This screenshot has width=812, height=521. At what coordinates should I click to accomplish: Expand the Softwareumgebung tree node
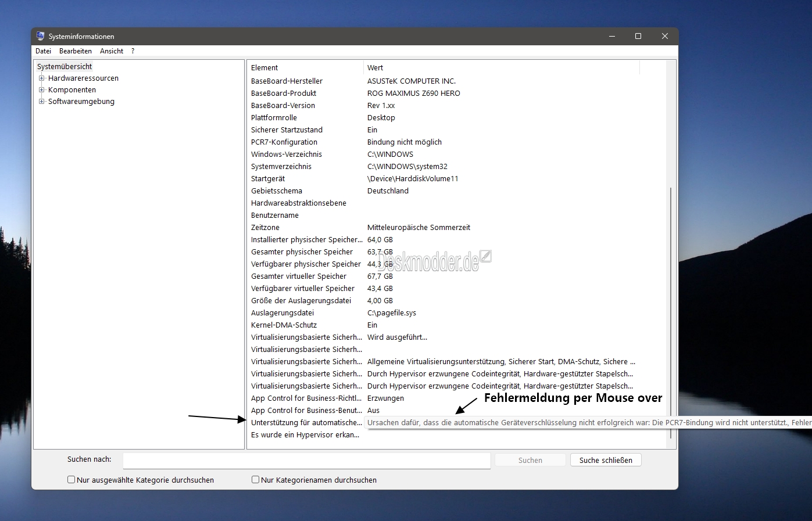tap(42, 102)
